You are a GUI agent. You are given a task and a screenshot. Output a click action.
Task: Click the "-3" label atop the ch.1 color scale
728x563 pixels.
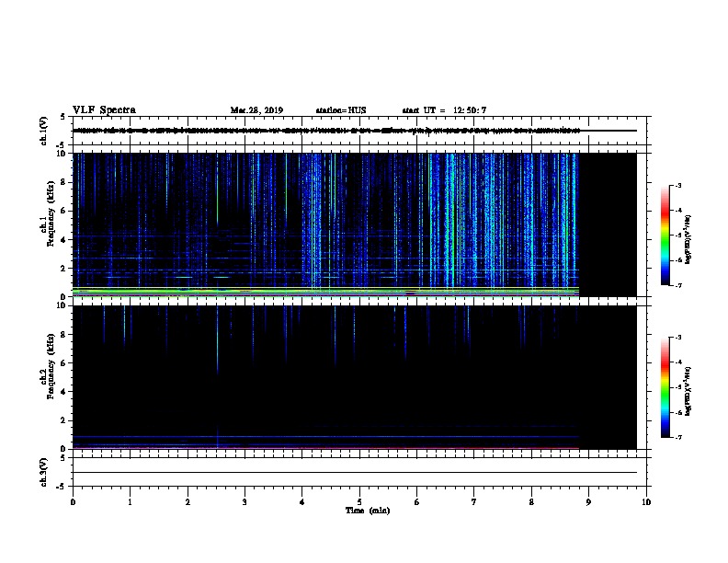pyautogui.click(x=677, y=185)
